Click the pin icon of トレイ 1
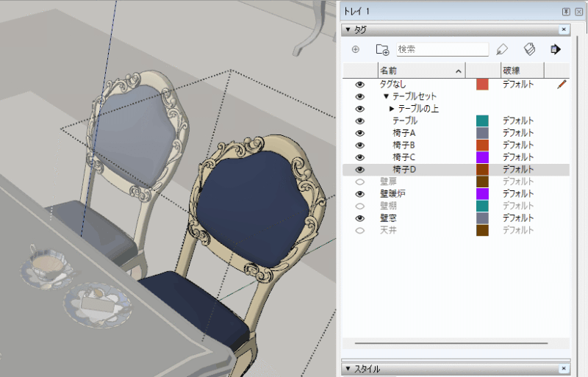Viewport: 588px width, 377px height. [x=566, y=12]
